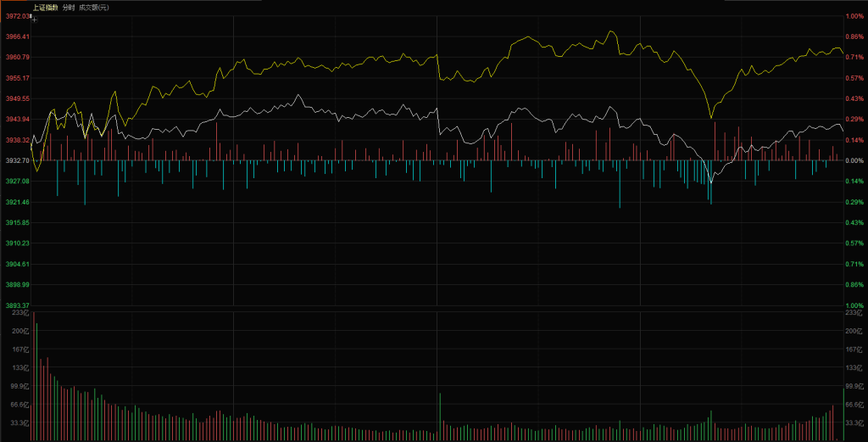Click the last green closing volume bar
Image resolution: width=868 pixels, height=442 pixels.
[843, 415]
